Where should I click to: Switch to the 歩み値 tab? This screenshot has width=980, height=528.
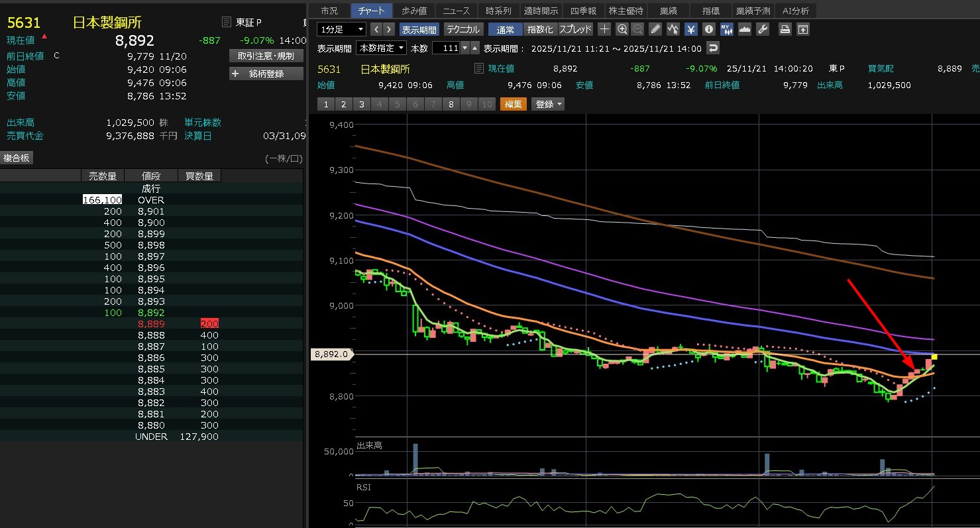414,11
